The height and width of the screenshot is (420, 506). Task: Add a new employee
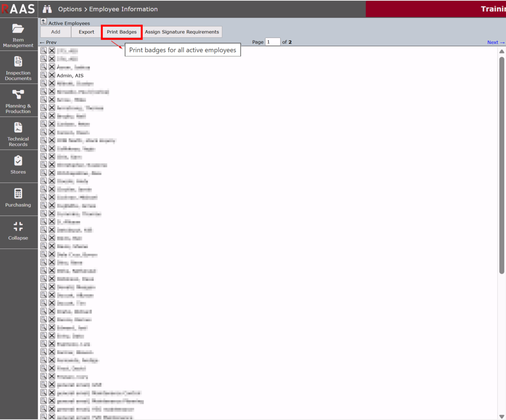pos(56,32)
